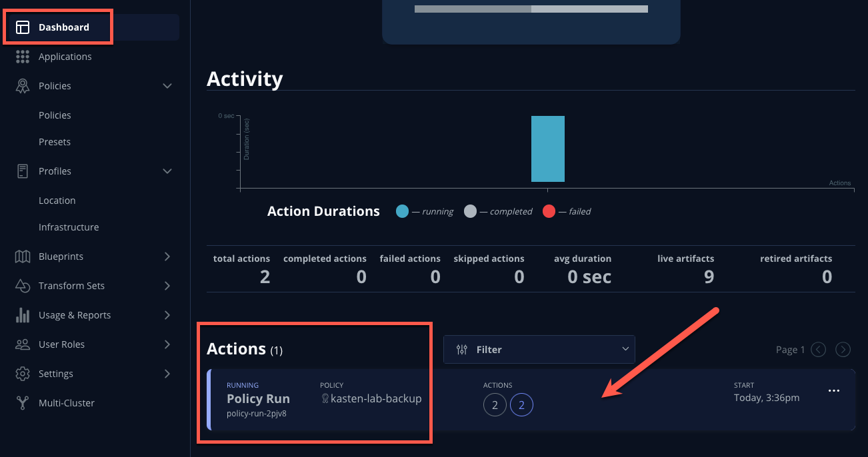
Task: Open the Dashboard icon in sidebar
Action: [23, 27]
